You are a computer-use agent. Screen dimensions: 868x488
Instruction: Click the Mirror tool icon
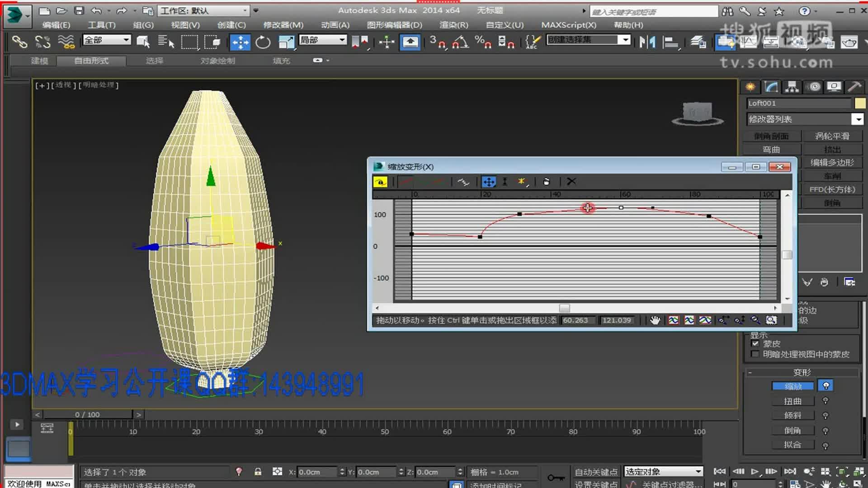pyautogui.click(x=647, y=42)
